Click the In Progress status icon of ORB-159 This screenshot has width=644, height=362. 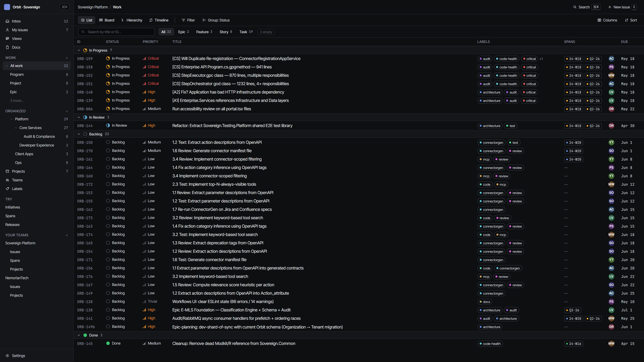[108, 58]
